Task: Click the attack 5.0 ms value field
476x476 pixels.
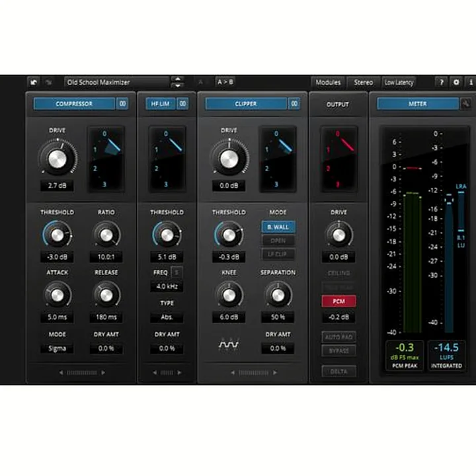Action: coord(57,317)
